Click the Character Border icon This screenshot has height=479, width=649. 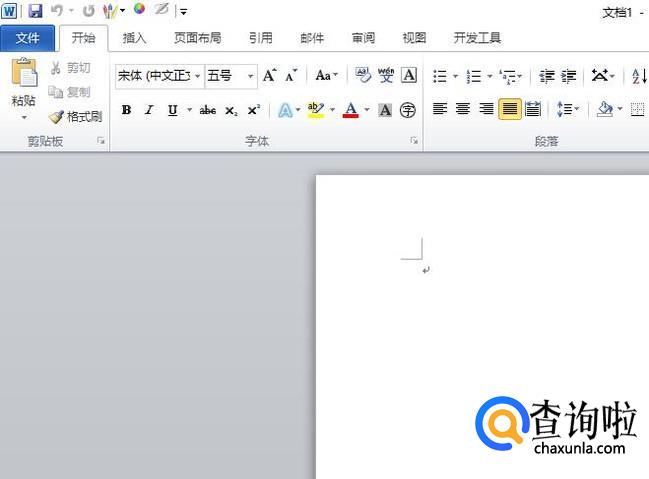(x=409, y=75)
